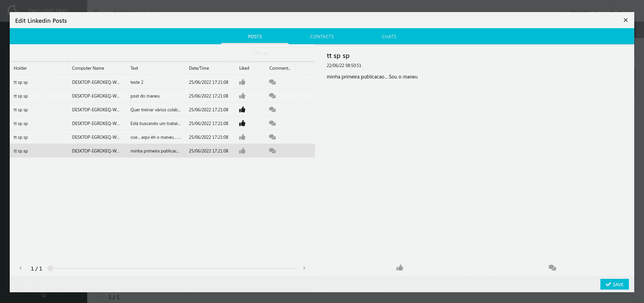
Task: Unlike the 'Está buscando um trabal...' post
Action: point(242,123)
